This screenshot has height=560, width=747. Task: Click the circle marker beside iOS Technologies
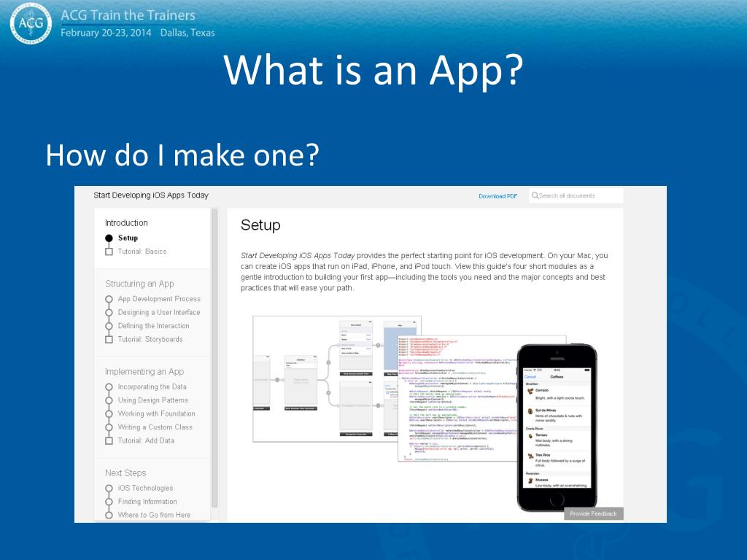[109, 488]
